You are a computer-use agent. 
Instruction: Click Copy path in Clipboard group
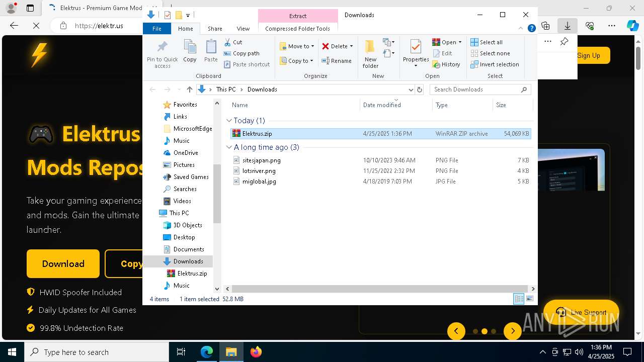pos(242,53)
